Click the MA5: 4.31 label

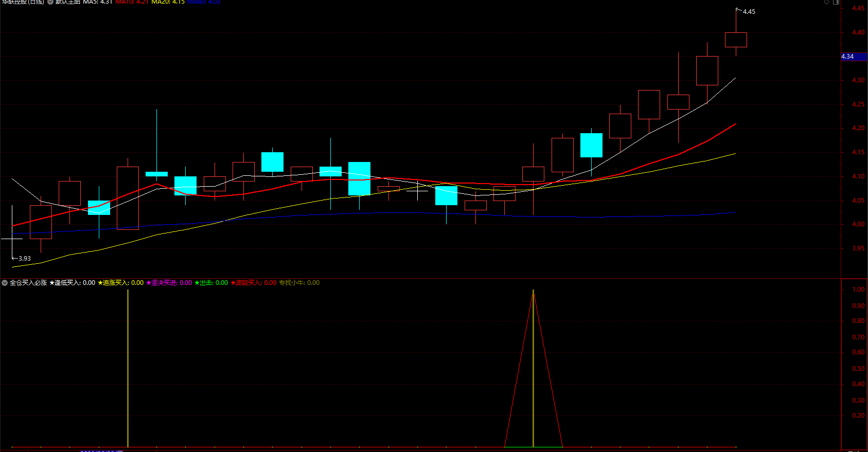[x=98, y=2]
